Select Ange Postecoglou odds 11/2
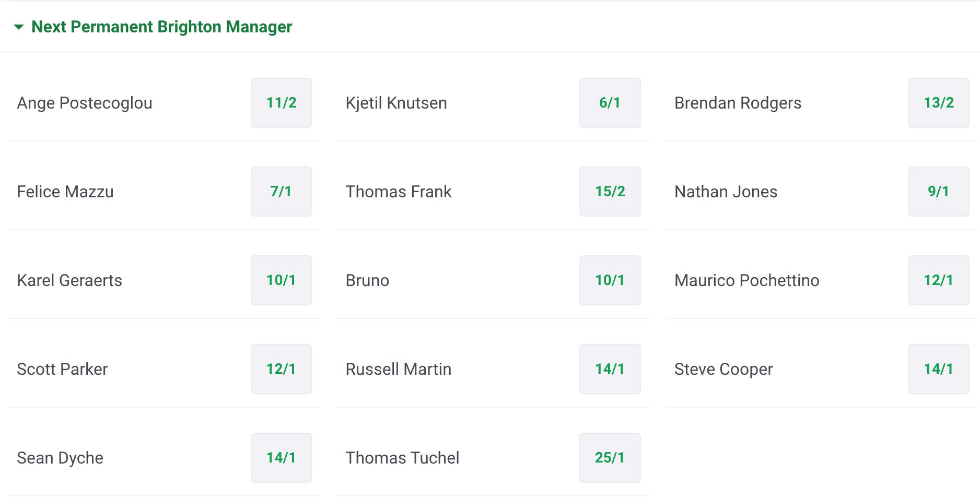Image resolution: width=980 pixels, height=498 pixels. pyautogui.click(x=281, y=103)
